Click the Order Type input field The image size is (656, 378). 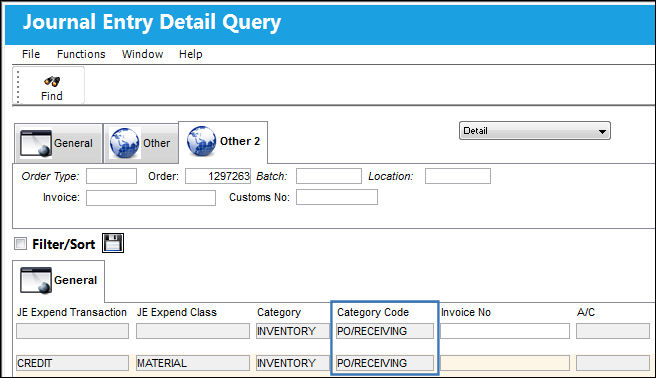(x=111, y=176)
